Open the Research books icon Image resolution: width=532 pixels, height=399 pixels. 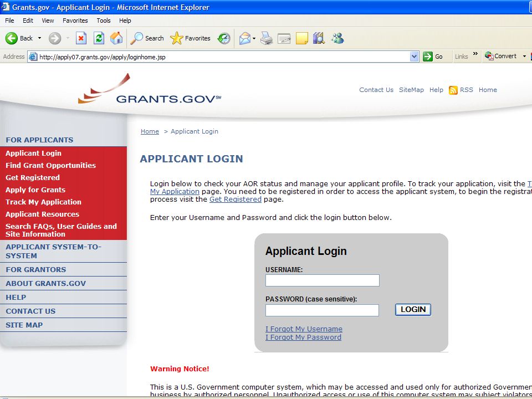[319, 38]
